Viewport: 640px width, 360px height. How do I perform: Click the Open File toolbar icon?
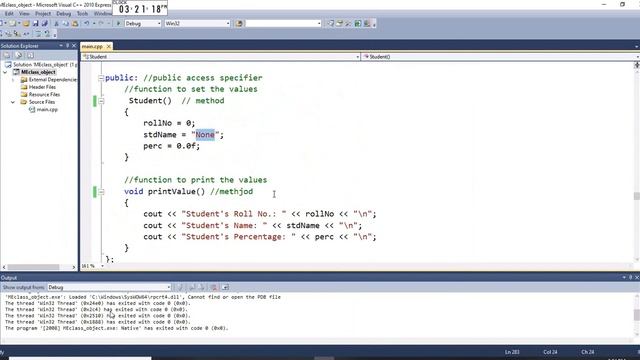(26, 24)
